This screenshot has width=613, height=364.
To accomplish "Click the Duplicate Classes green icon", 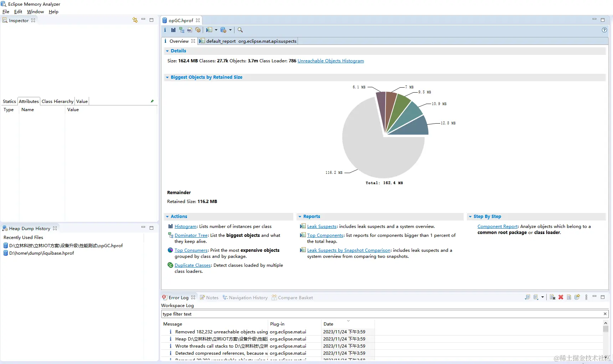I will click(170, 265).
